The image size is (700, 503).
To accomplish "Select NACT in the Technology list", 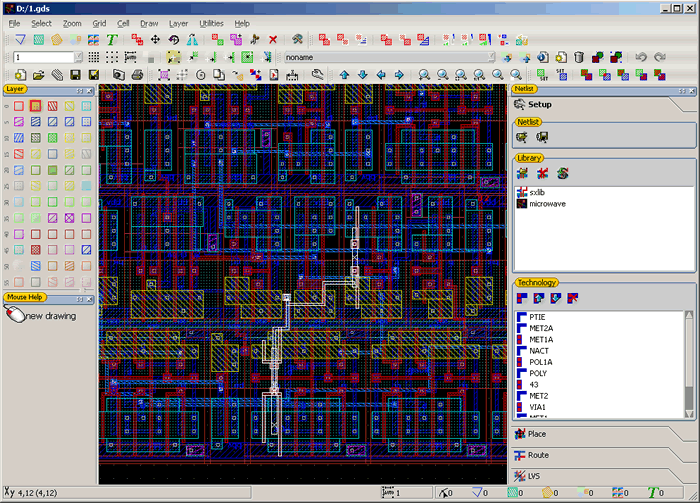I will click(x=539, y=351).
